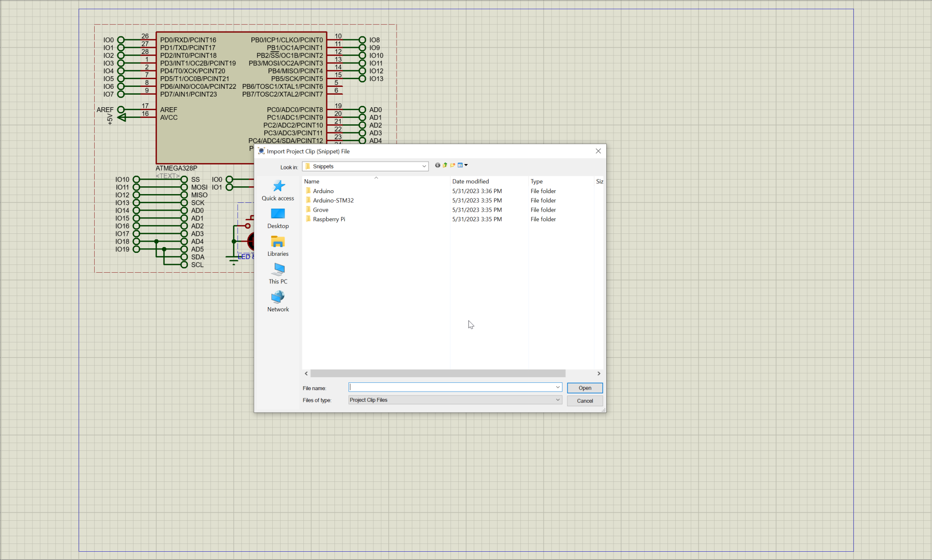
Task: Open Network location in sidebar
Action: 278,301
